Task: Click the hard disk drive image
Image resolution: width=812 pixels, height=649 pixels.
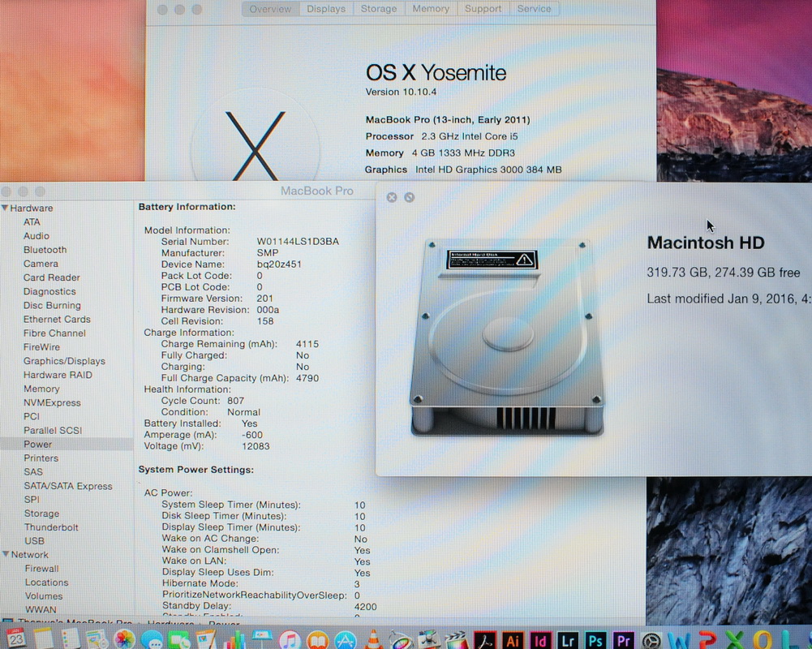Action: [x=506, y=337]
